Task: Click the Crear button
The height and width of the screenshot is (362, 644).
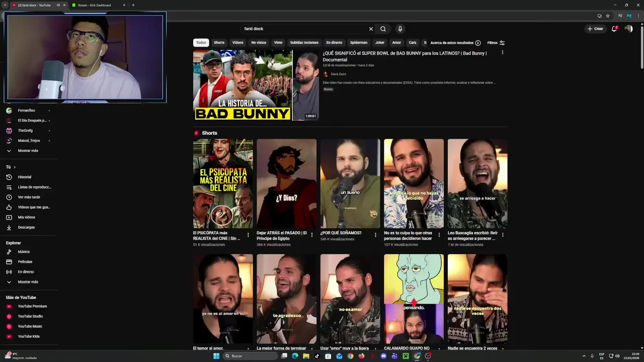Action: coord(595,29)
